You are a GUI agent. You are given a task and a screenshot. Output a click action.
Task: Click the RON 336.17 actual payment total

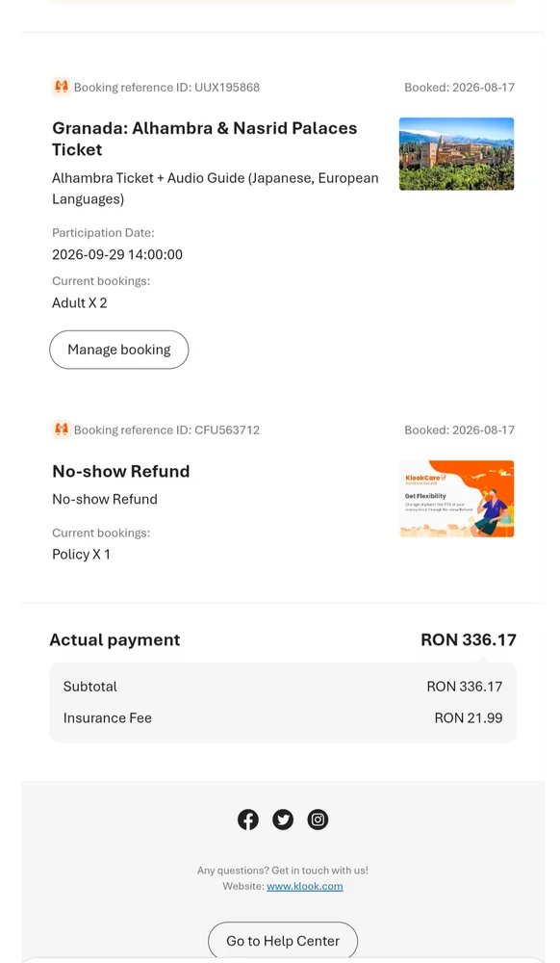pyautogui.click(x=469, y=640)
